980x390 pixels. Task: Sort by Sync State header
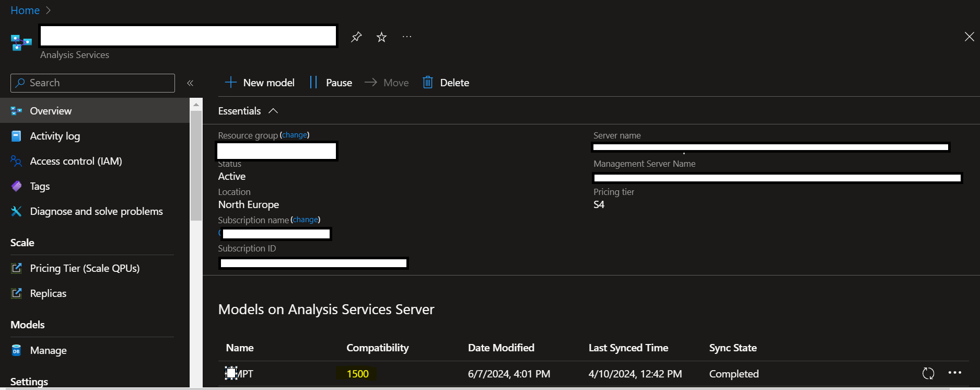(733, 348)
